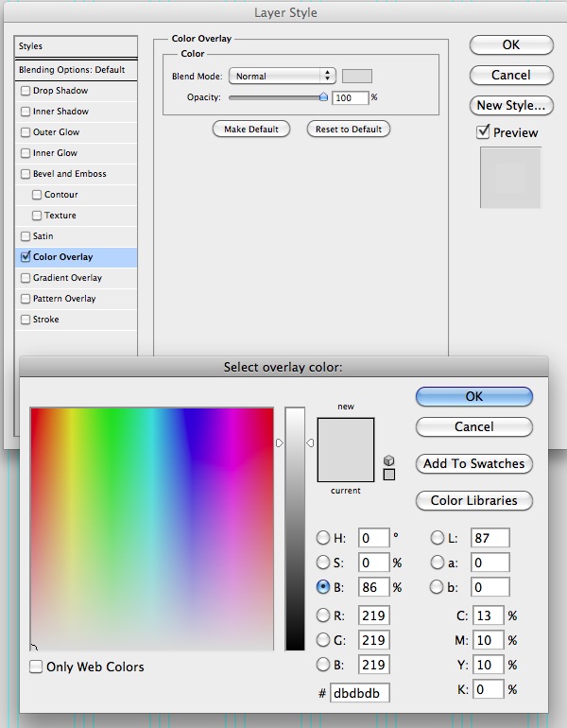Screen dimensions: 567x728
Task: Uncheck the Color Overlay checkbox
Action: click(x=26, y=257)
